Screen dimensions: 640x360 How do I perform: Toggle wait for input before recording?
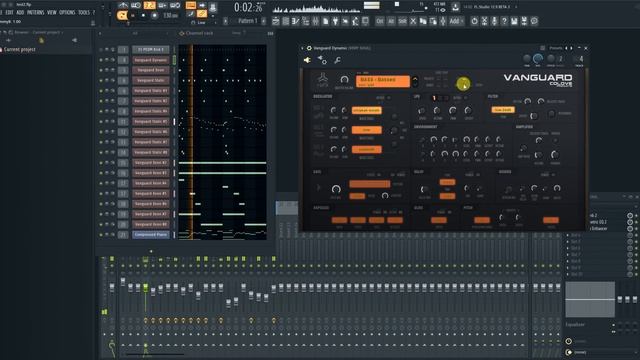pos(136,5)
